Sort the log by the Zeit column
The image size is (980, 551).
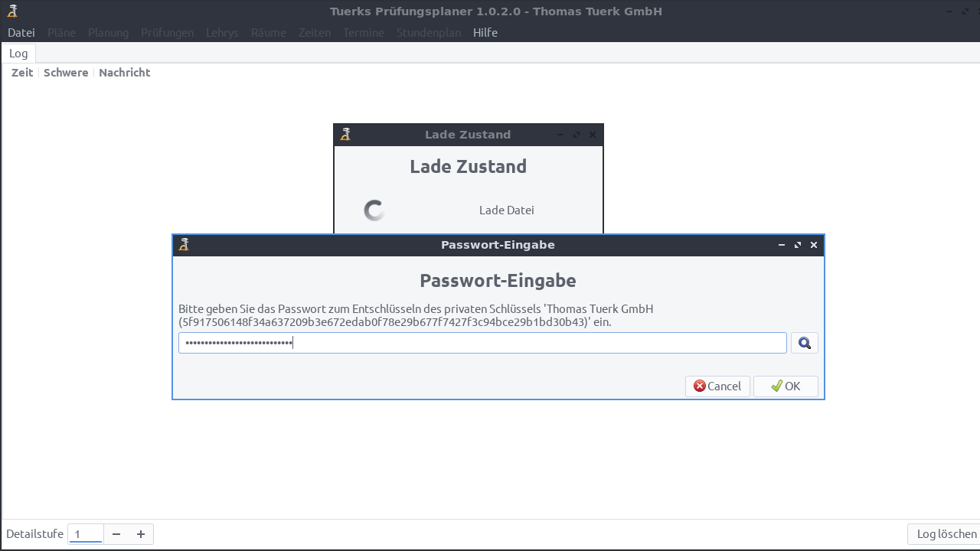click(22, 73)
